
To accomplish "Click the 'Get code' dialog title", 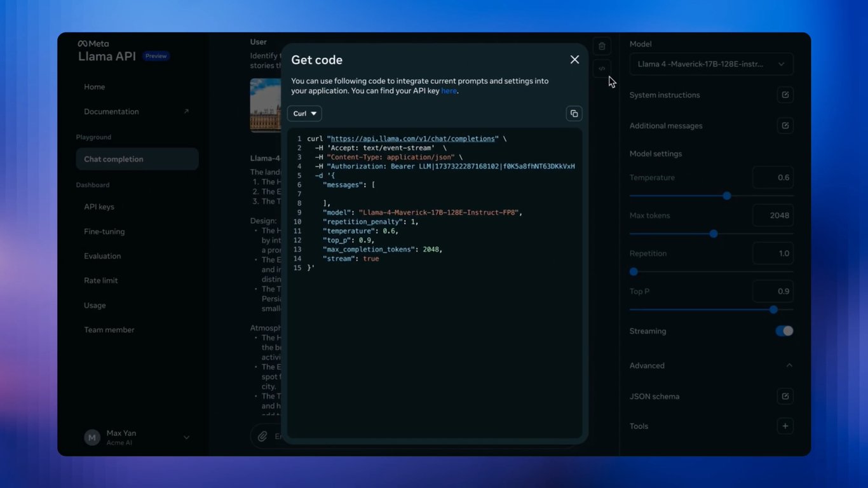I will 316,60.
